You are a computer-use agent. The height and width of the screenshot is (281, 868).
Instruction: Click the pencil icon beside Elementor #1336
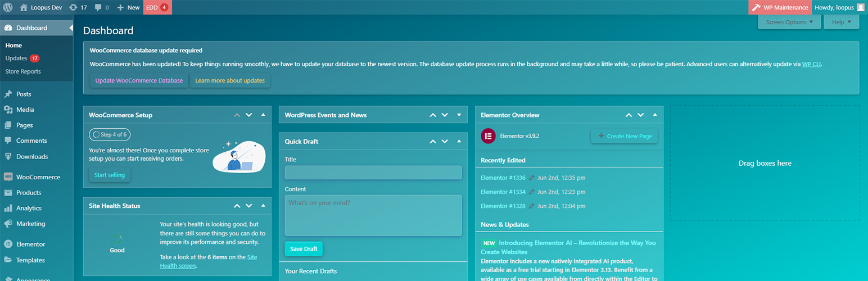tap(532, 178)
